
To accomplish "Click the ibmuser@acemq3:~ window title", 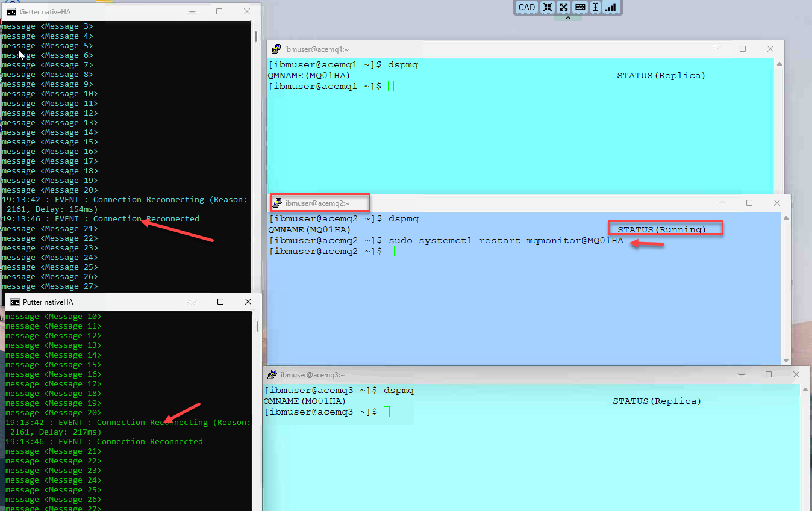I will (x=313, y=374).
